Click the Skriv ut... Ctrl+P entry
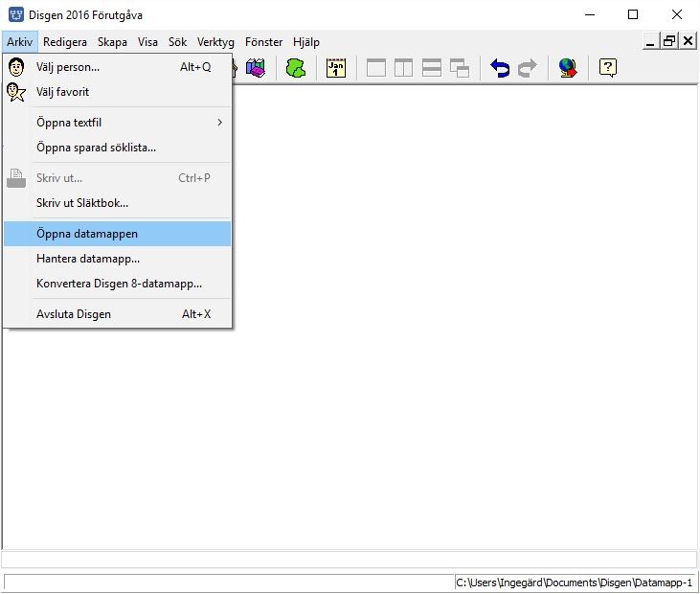The width and height of the screenshot is (700, 594). click(118, 178)
